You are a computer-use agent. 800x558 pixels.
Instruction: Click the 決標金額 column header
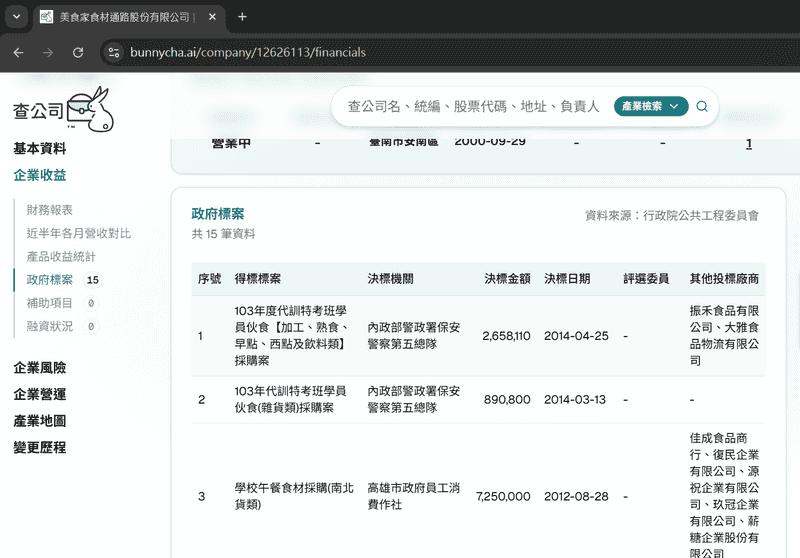pyautogui.click(x=507, y=279)
